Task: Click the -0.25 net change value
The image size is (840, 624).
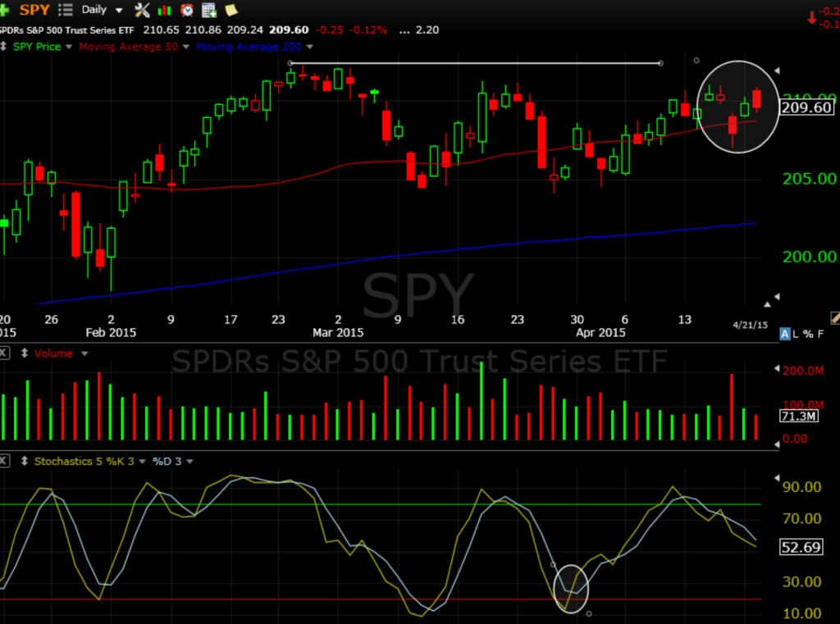Action: click(x=329, y=30)
